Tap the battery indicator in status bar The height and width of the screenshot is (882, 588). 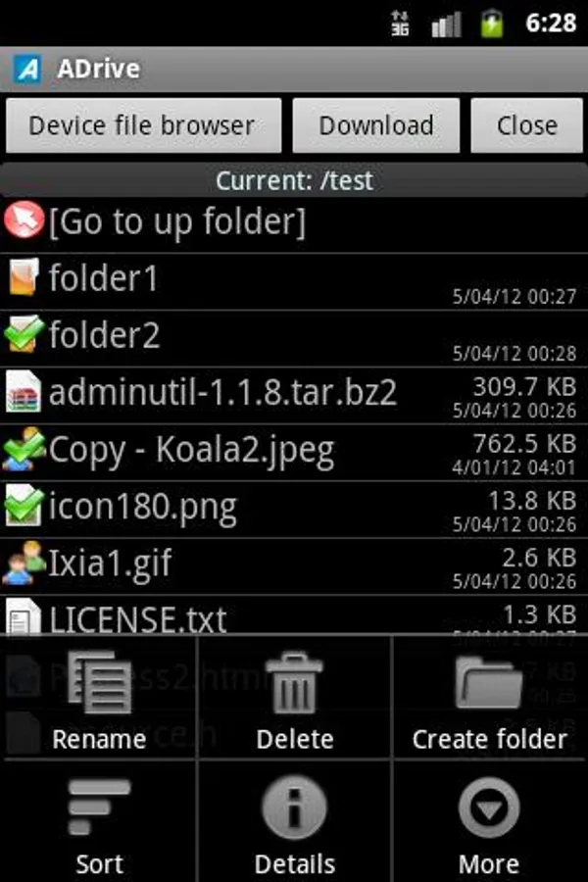(x=492, y=24)
